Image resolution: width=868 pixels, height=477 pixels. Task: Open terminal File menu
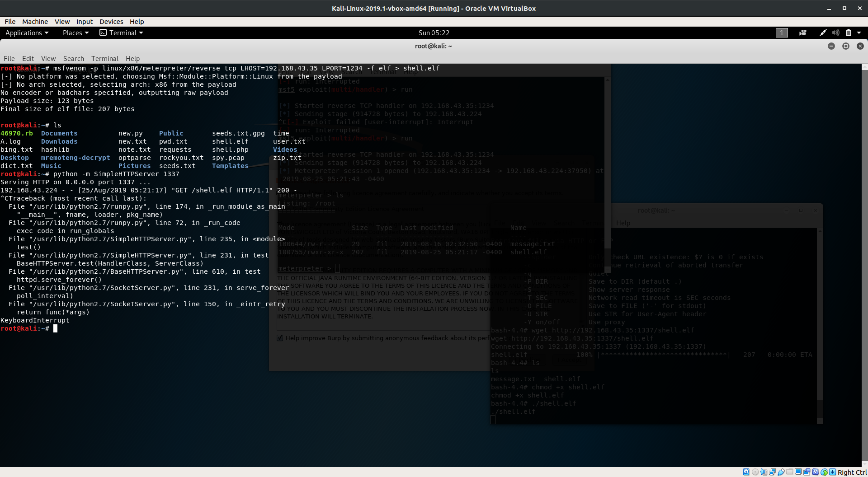[9, 58]
